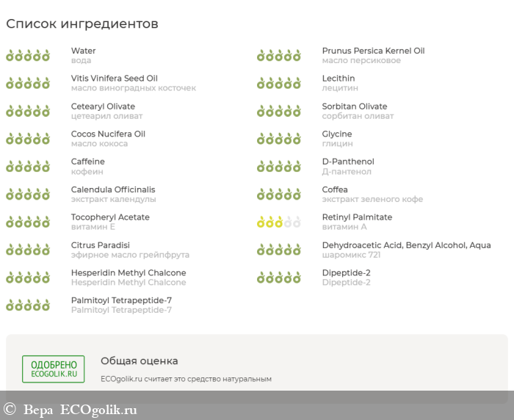Click the olive rating icons beside Water
Viewport: 514px width, 420px height.
pyautogui.click(x=28, y=55)
